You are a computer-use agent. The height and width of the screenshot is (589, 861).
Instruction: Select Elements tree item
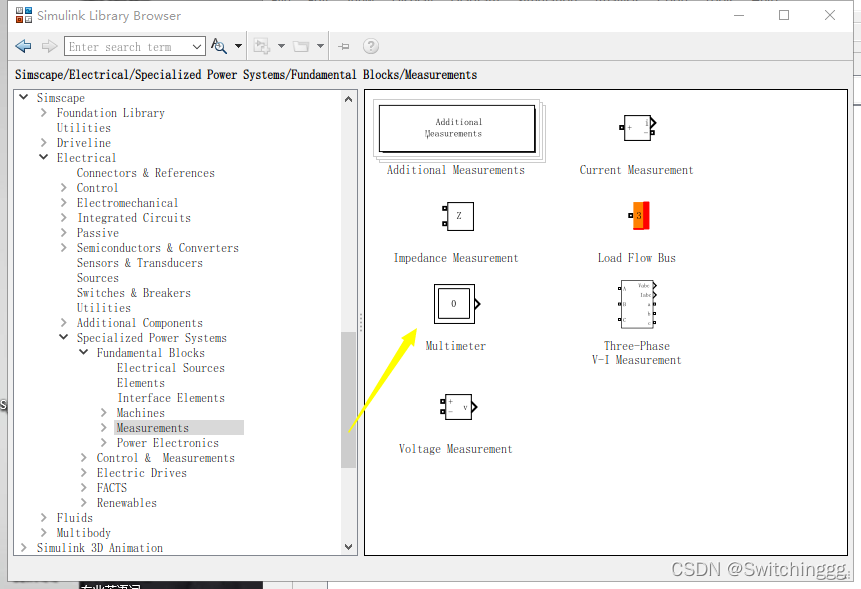click(141, 383)
